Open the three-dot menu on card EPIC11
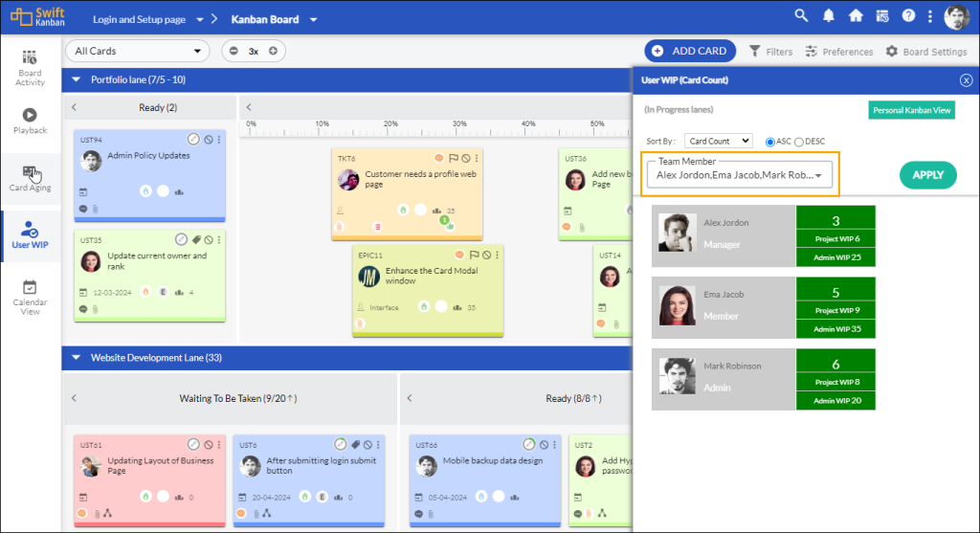Screen dimensions: 980x533 (497, 255)
